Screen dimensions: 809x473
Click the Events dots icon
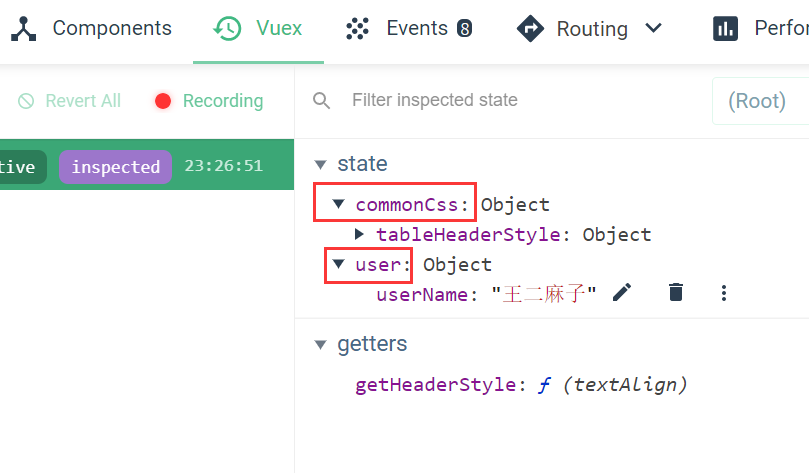tap(358, 29)
